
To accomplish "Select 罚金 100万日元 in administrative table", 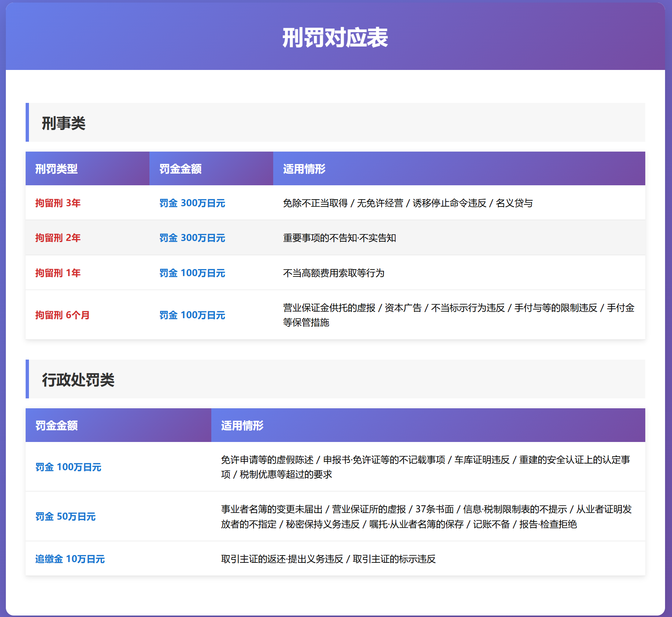I will click(x=68, y=467).
